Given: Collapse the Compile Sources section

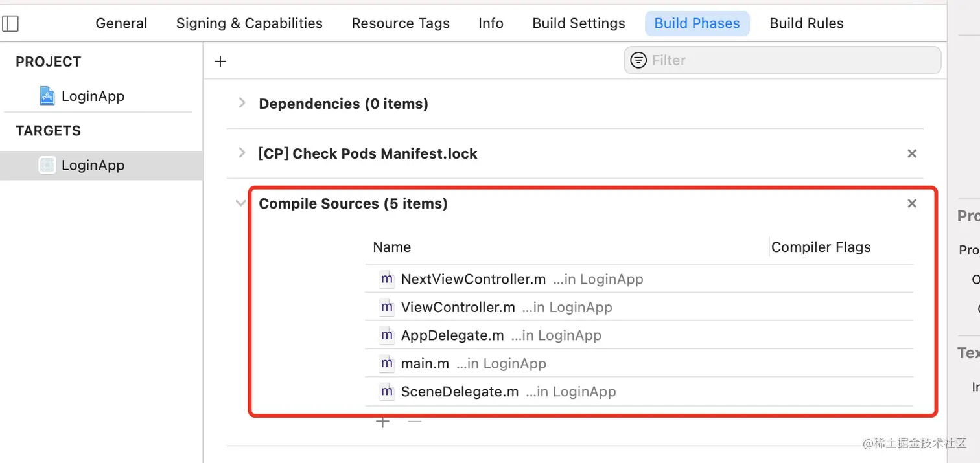Looking at the screenshot, I should [241, 203].
